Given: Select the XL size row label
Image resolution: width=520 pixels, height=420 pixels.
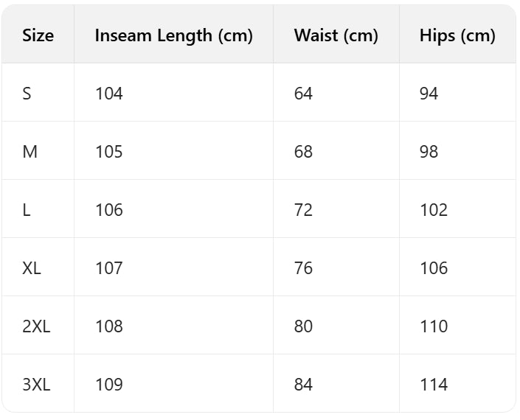Looking at the screenshot, I should pos(32,268).
